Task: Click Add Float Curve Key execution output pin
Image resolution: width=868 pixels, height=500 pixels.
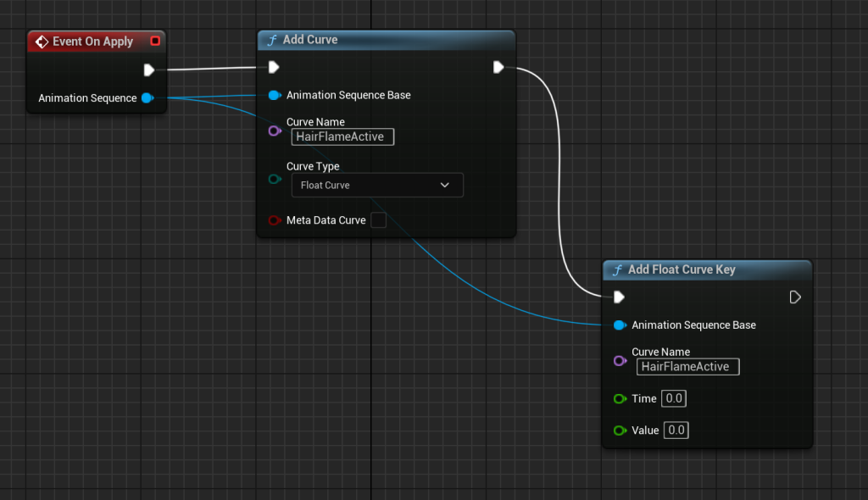Action: tap(795, 297)
